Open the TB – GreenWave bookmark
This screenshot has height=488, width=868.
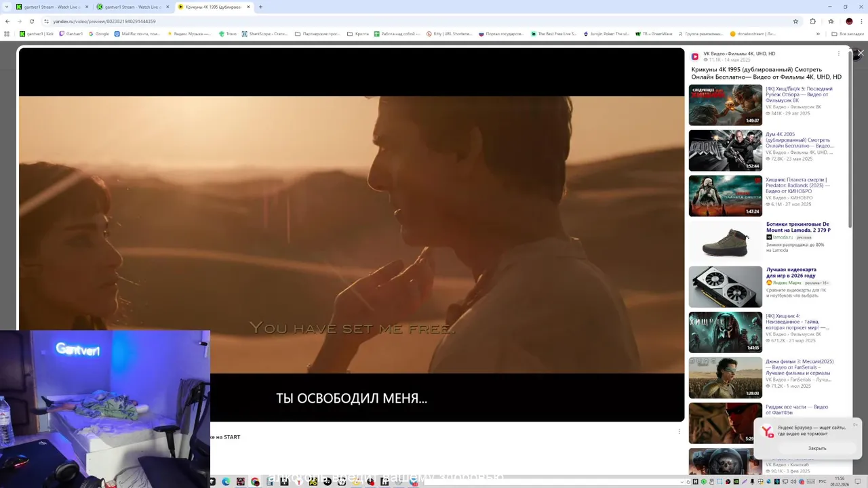tap(654, 33)
